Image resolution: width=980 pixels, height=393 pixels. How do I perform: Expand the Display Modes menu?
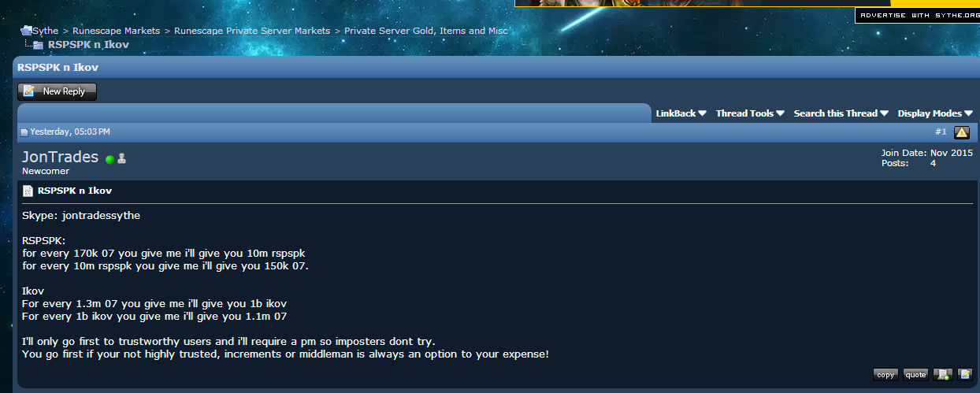935,113
